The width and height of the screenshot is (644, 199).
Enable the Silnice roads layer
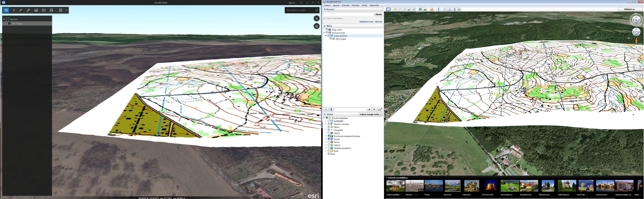(329, 133)
